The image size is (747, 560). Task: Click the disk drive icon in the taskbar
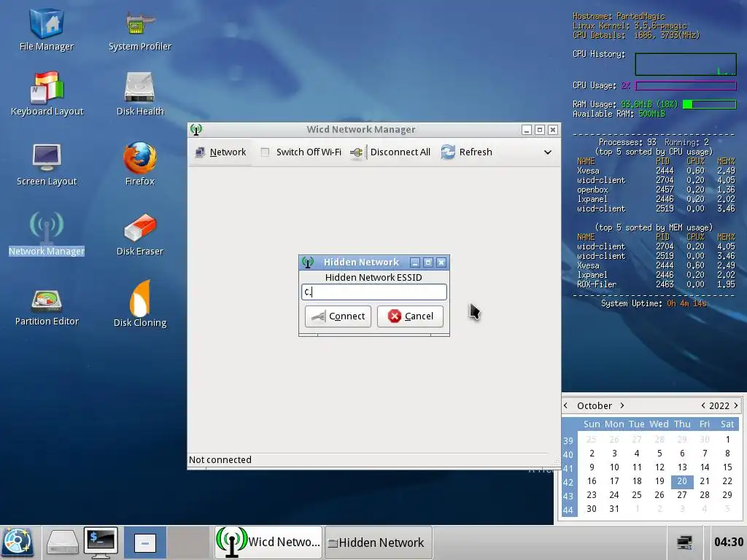coord(63,542)
